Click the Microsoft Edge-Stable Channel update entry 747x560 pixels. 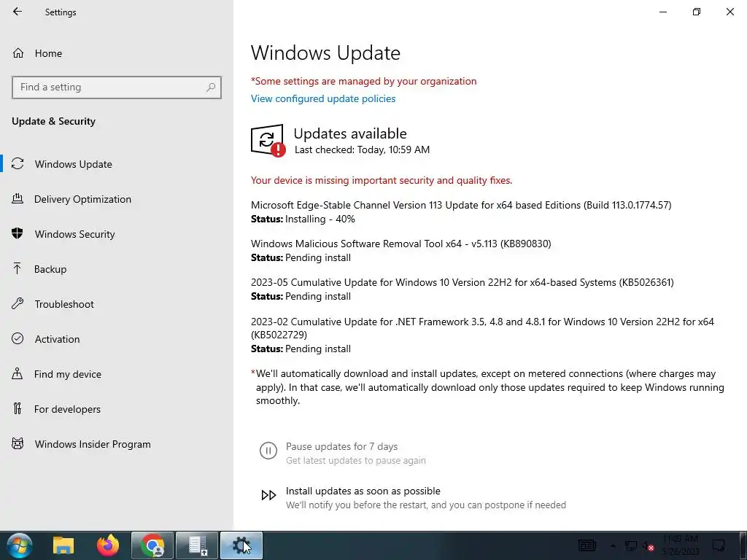pyautogui.click(x=461, y=205)
